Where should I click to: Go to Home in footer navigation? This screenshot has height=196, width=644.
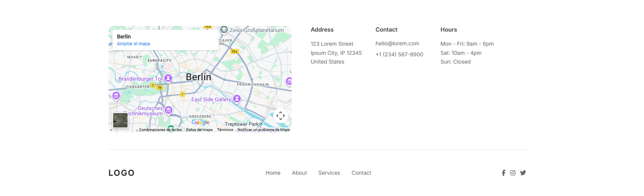(x=273, y=173)
